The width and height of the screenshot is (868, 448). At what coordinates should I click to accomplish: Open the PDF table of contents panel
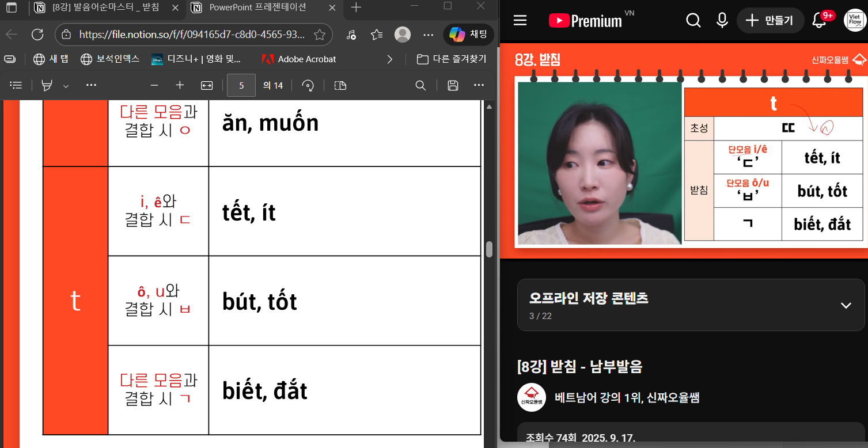coord(16,85)
